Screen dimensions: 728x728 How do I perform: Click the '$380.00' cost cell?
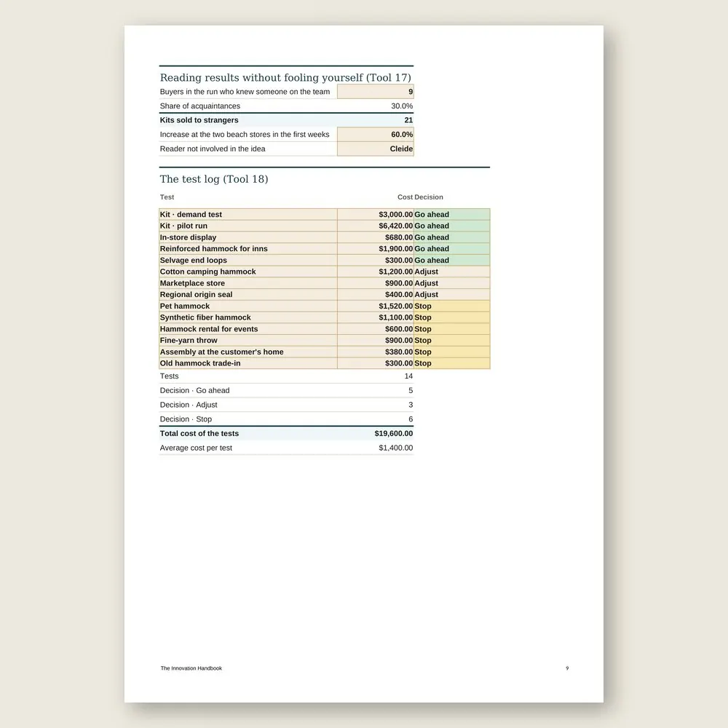(375, 352)
